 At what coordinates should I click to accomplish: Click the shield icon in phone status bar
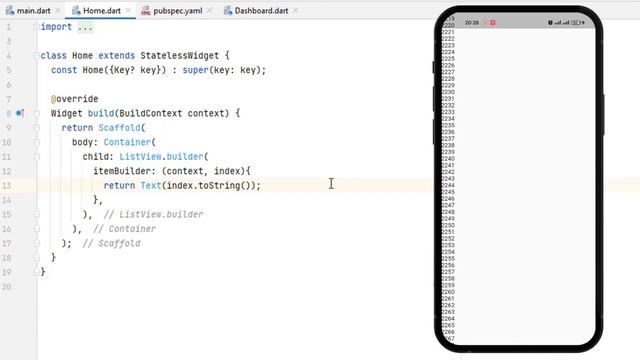[550, 23]
